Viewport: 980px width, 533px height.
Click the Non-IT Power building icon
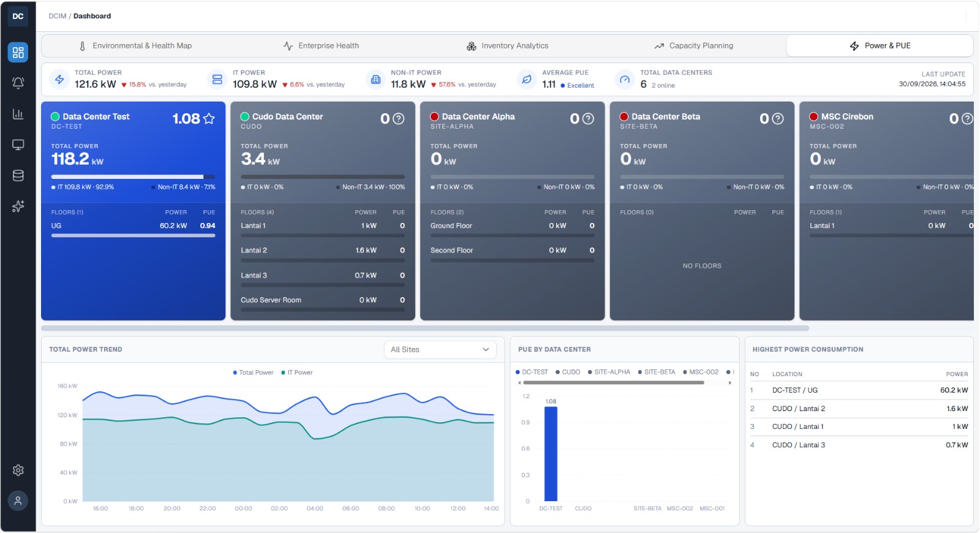(375, 79)
